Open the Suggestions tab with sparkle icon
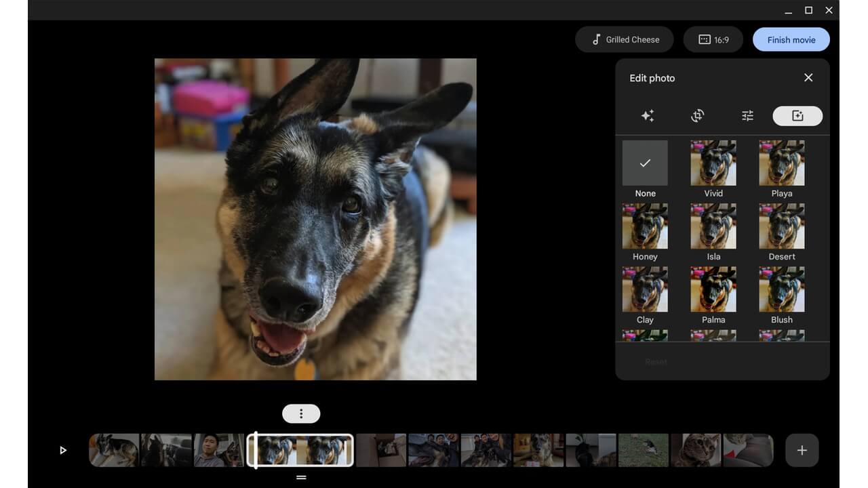868x488 pixels. [x=647, y=115]
